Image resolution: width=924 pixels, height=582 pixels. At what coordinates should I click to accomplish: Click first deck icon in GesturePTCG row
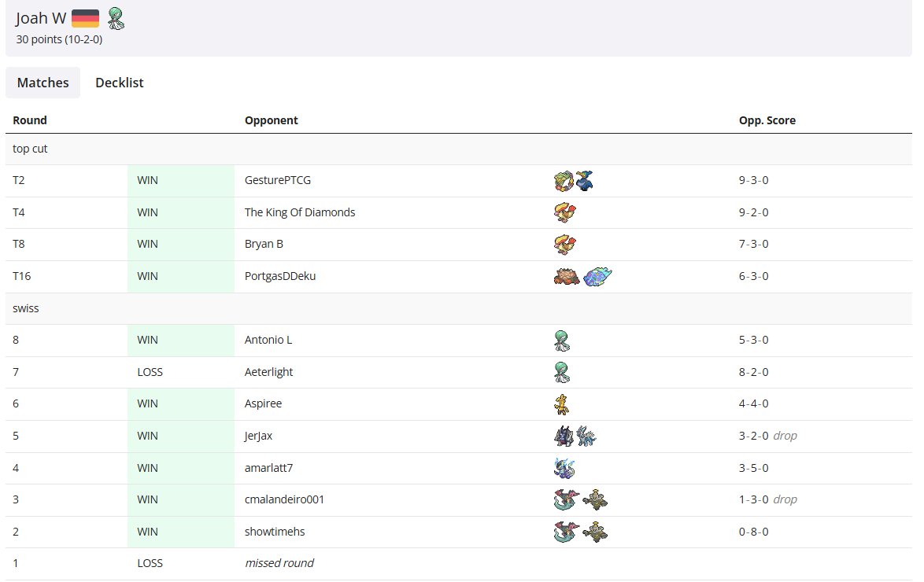click(x=564, y=181)
